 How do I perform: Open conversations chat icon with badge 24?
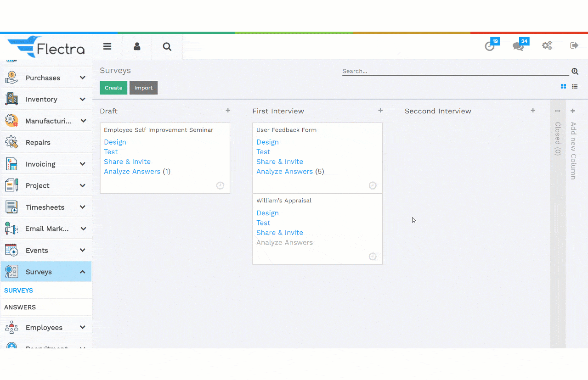point(518,46)
